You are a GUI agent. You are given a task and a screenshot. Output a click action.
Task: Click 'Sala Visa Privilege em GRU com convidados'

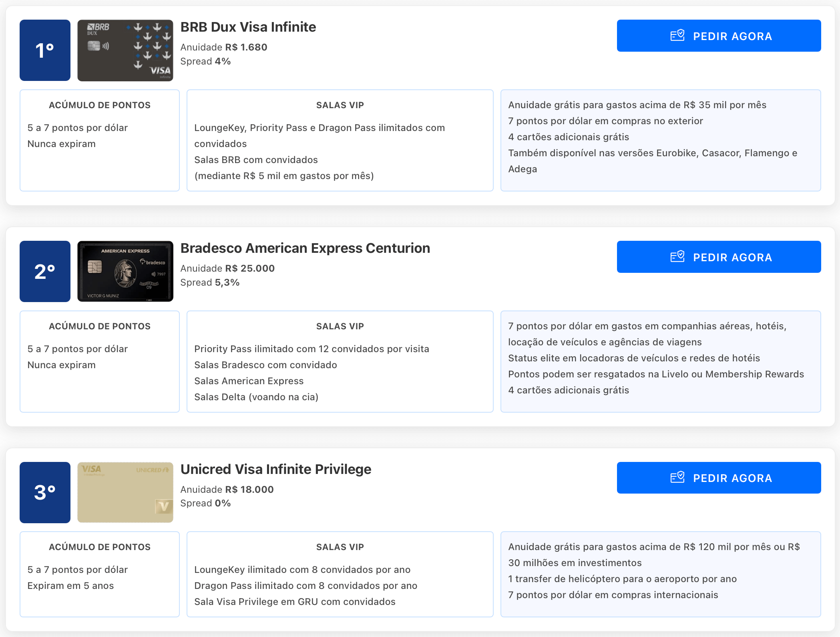[x=295, y=602]
